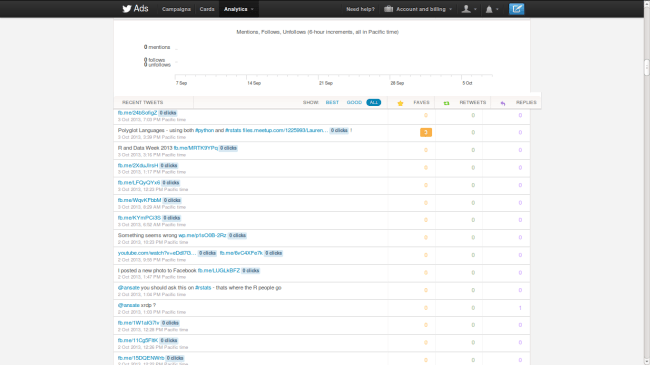Open the fb.me link tweeted at 6:52 AM
Screen dimensions: 650x365
pyautogui.click(x=139, y=218)
